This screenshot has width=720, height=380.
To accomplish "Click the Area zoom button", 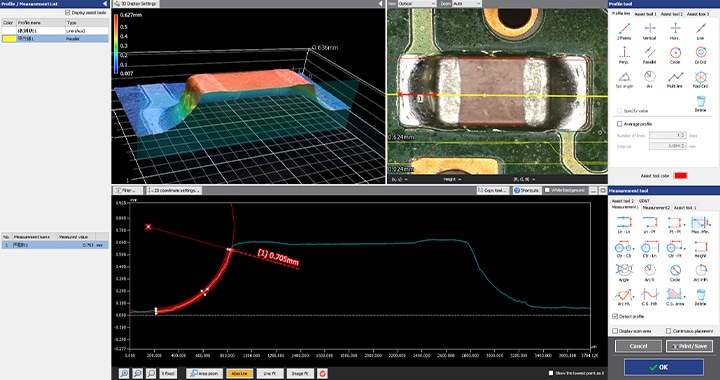I will [204, 374].
